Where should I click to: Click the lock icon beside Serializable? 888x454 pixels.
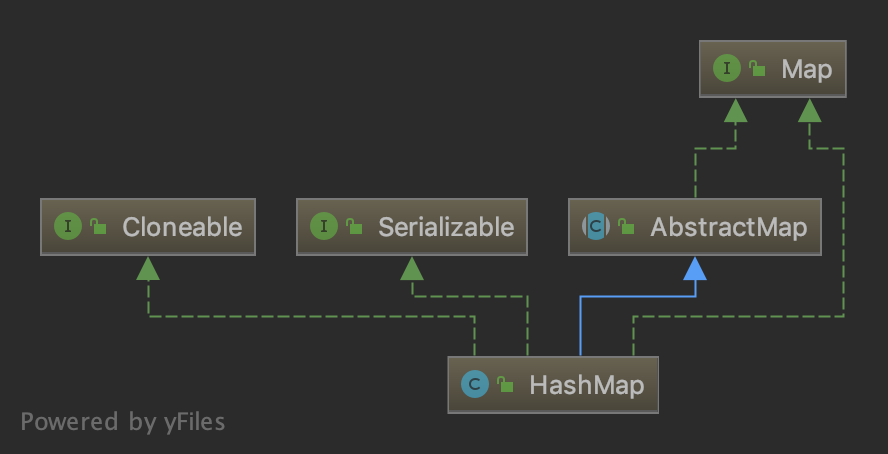354,227
